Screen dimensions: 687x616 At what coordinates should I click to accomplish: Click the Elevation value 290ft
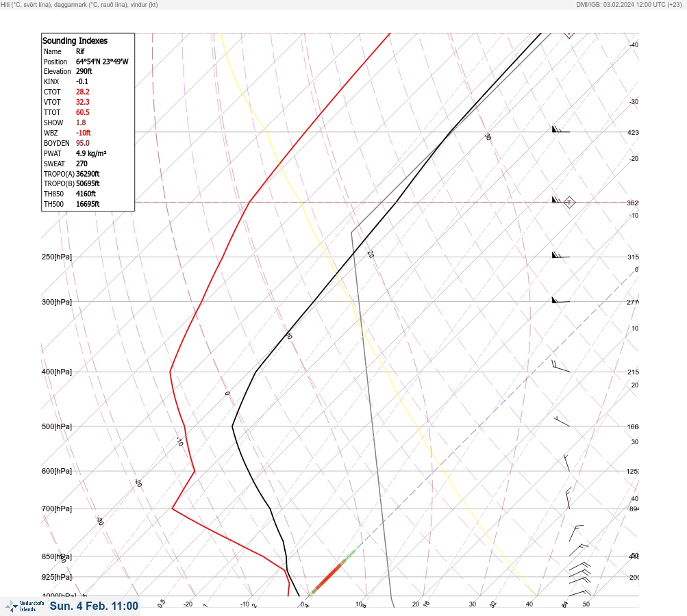point(84,71)
